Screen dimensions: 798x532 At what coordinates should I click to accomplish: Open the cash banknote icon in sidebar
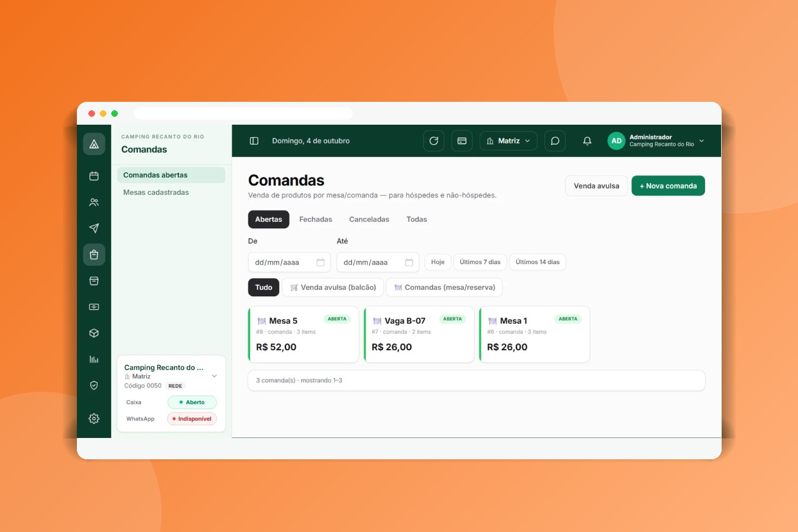94,307
